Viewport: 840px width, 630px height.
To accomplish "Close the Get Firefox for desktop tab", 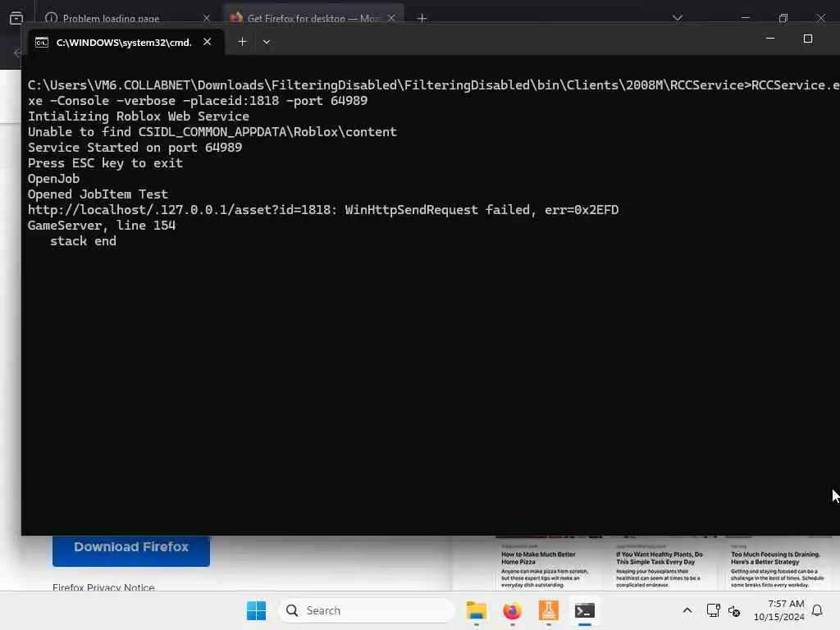I will click(x=391, y=18).
